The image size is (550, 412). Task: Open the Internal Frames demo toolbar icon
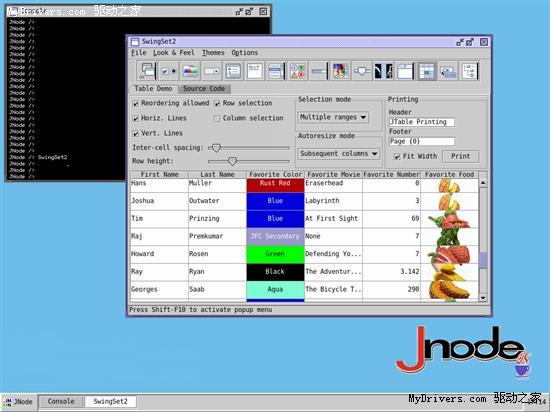(147, 71)
